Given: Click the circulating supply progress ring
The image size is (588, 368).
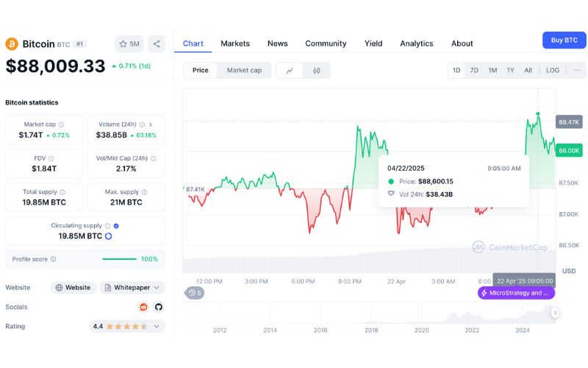Looking at the screenshot, I should click(x=108, y=236).
